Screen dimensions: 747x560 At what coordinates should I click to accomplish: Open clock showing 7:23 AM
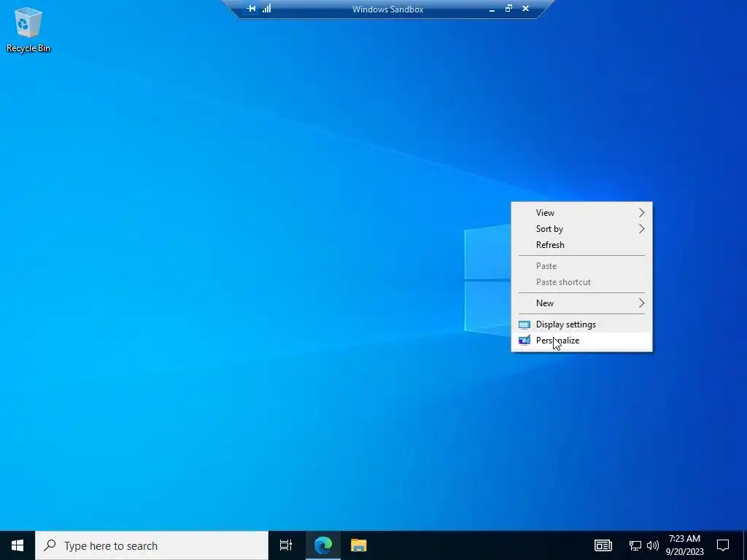coord(684,545)
